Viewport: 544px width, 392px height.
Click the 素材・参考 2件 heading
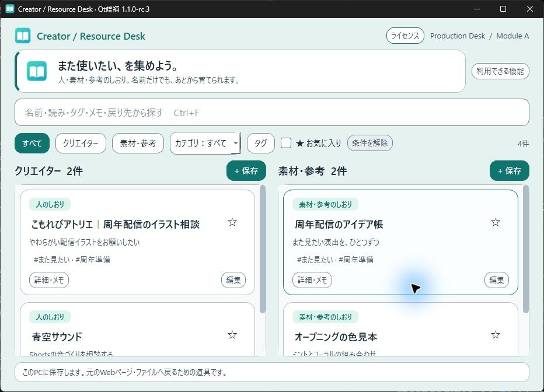[312, 171]
